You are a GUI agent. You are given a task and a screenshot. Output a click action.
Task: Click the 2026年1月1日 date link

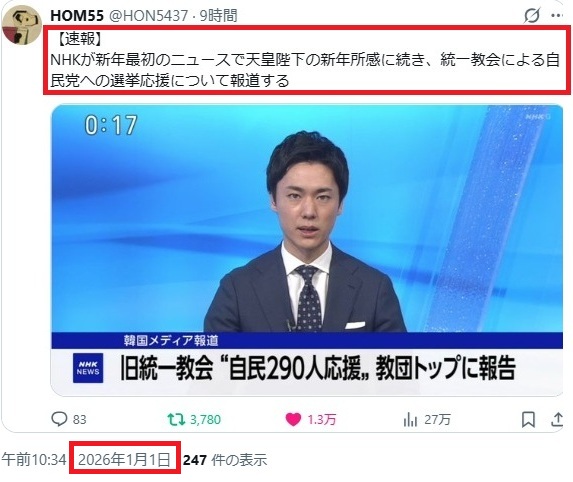125,459
